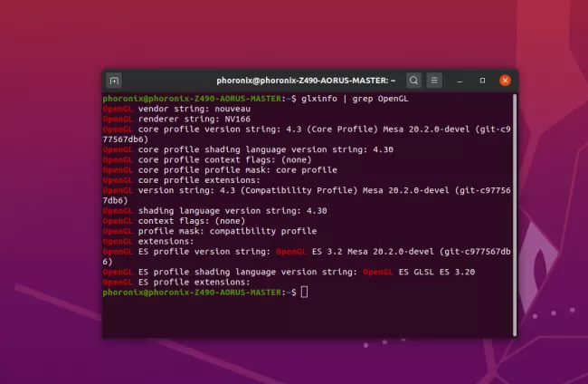Minimize the terminal window
588x384 pixels.
[x=460, y=81]
